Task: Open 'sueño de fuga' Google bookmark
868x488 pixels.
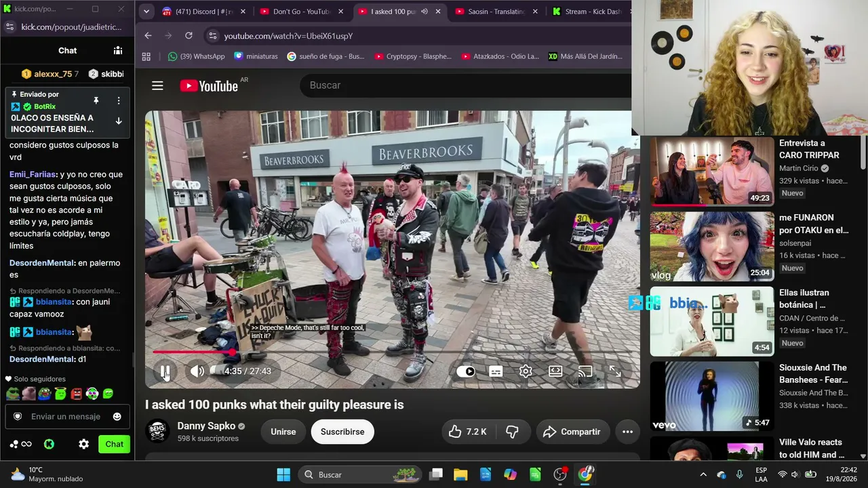Action: (x=325, y=56)
